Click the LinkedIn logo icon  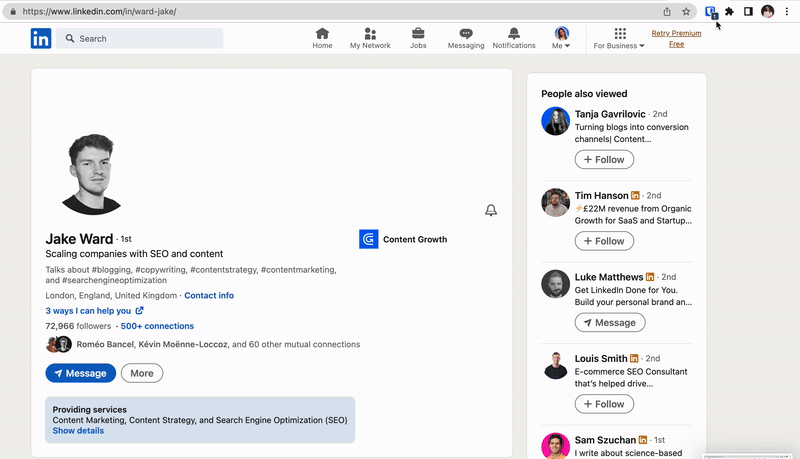41,39
